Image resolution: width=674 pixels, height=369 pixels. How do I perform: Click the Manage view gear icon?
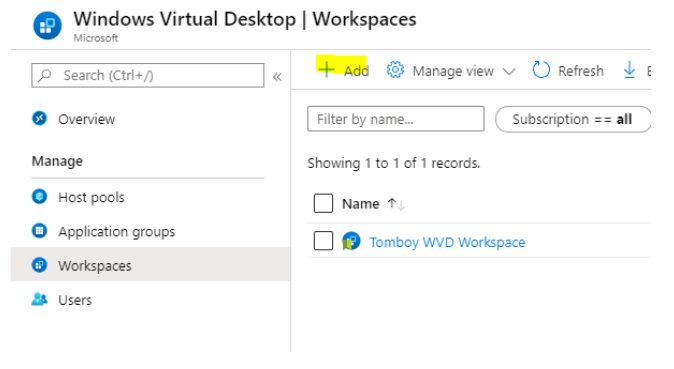[395, 70]
